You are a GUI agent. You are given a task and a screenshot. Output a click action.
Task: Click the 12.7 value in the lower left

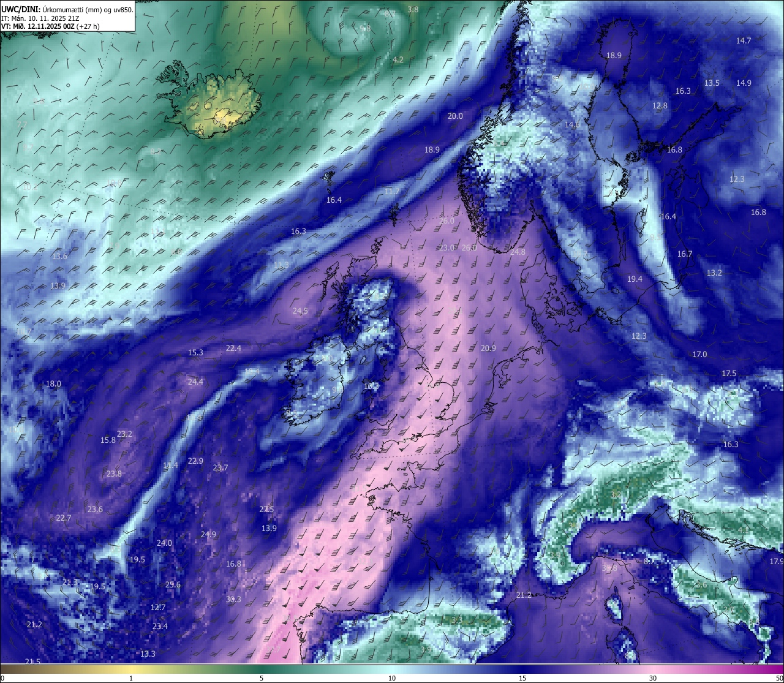tap(158, 607)
